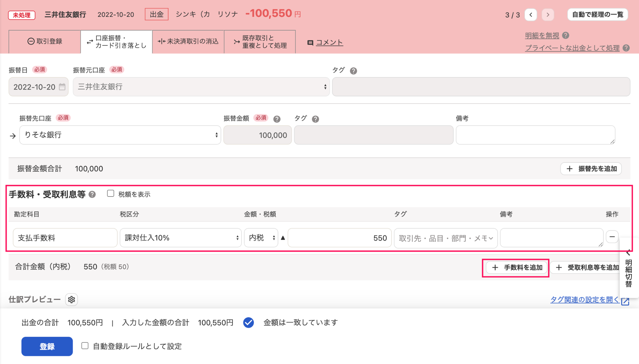The width and height of the screenshot is (639, 364).
Task: Open the 取引登録 tab
Action: pos(45,41)
